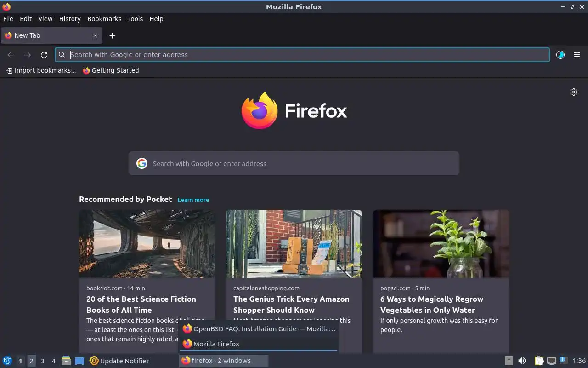This screenshot has height=368, width=588.
Task: Open the plant in jar thumbnail
Action: tap(441, 244)
